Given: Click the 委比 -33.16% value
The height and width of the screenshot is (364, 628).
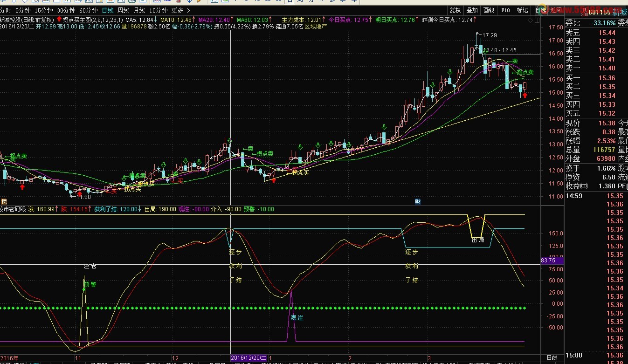Looking at the screenshot, I should coord(603,23).
